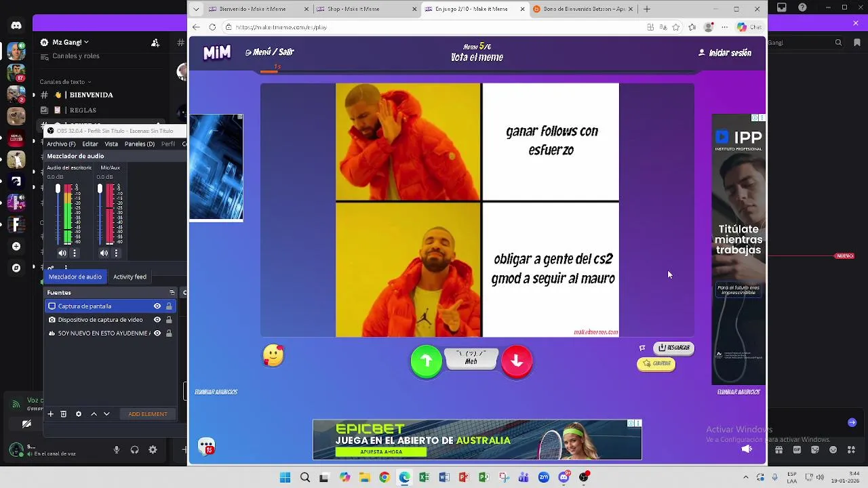Open Editar menu in OBS
Image resolution: width=868 pixels, height=488 pixels.
[90, 144]
